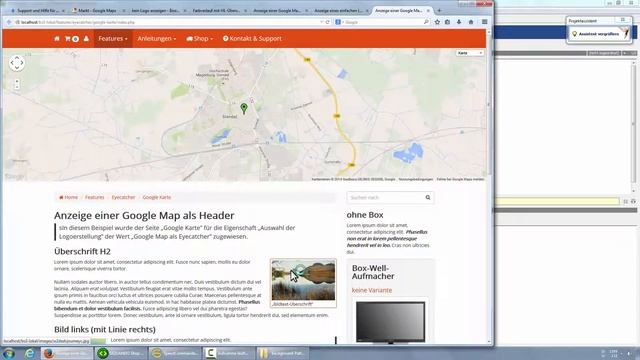Open the lake landscape thumbnail image
640x360 pixels.
pyautogui.click(x=303, y=280)
